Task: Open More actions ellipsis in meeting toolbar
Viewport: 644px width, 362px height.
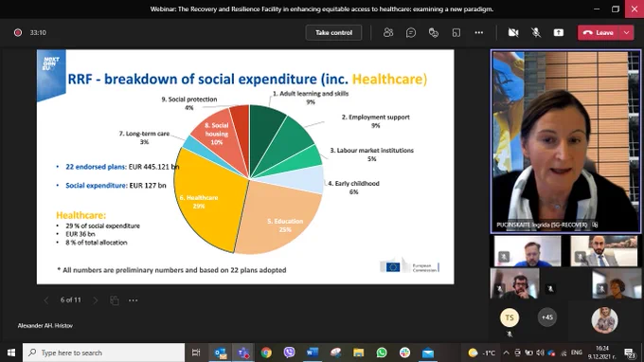Action: (x=479, y=32)
